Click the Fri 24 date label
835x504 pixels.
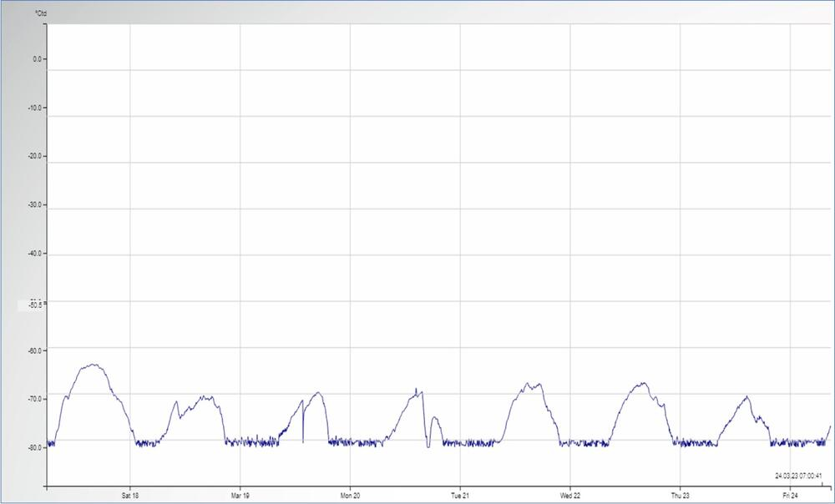pos(790,496)
